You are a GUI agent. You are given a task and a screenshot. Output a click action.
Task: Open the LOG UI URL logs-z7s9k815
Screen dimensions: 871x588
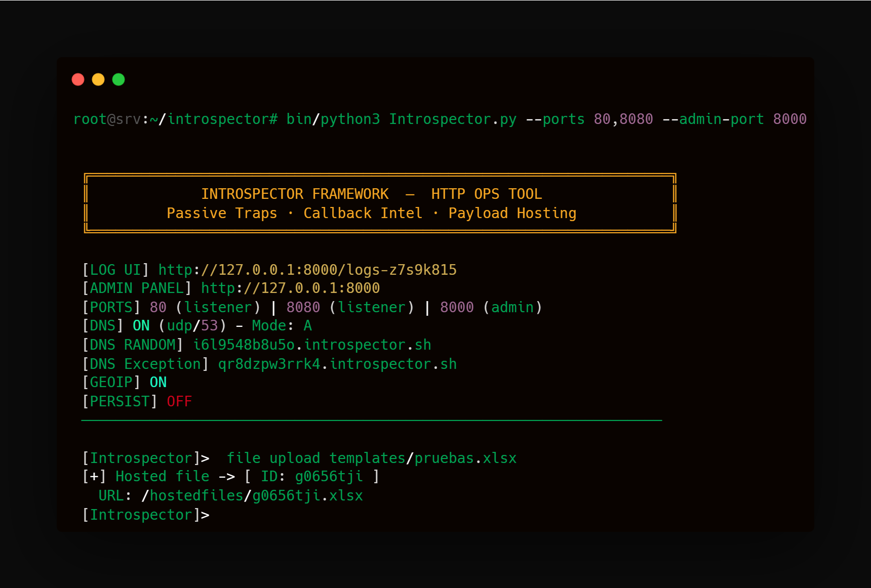[x=307, y=270]
